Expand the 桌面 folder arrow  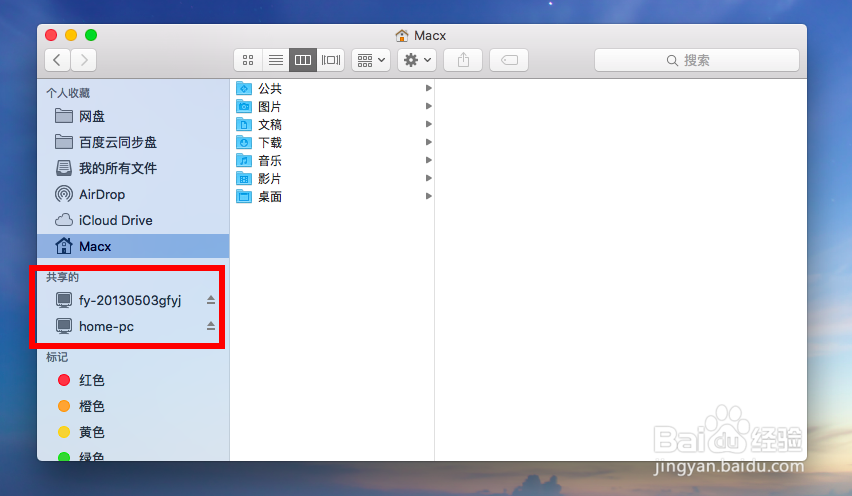point(428,196)
